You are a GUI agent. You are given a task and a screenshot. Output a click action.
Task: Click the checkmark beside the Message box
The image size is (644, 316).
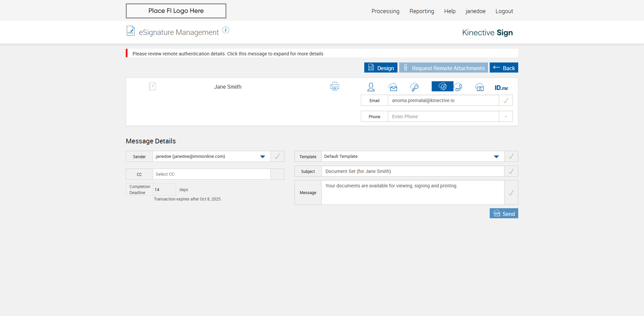[511, 193]
